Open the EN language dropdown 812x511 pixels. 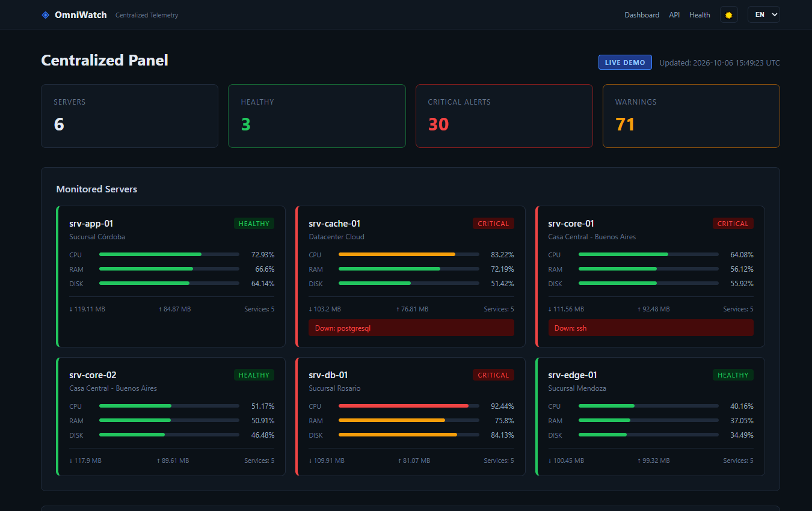click(x=764, y=14)
